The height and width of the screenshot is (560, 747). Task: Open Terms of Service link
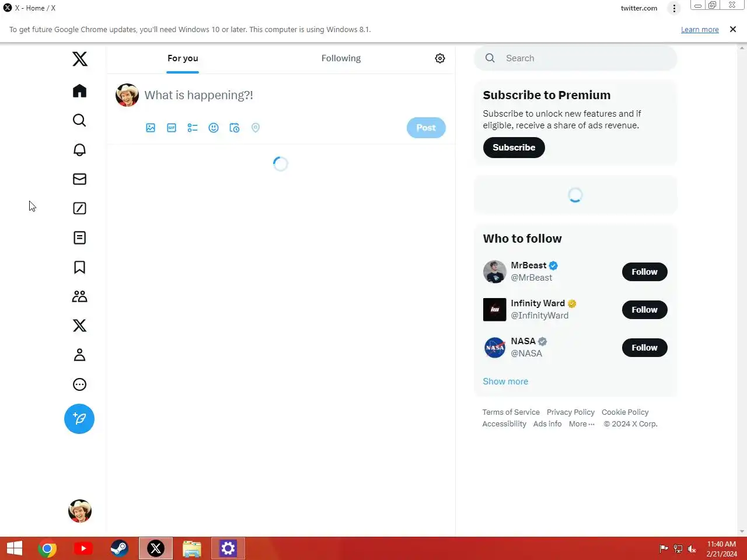(511, 412)
